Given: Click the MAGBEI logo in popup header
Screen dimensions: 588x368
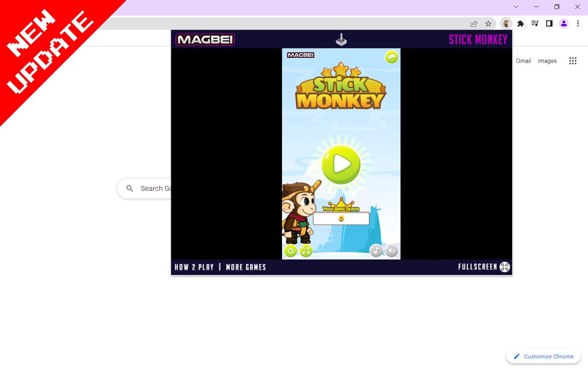Looking at the screenshot, I should click(x=205, y=40).
